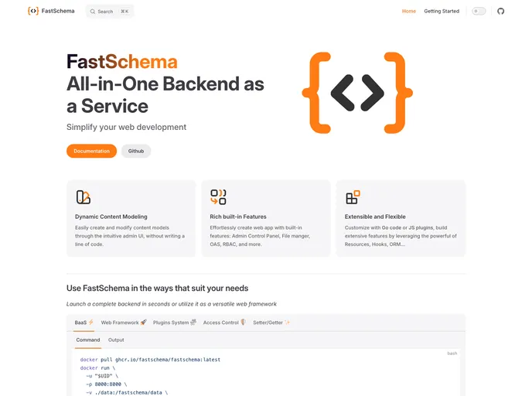Click the heading 'Use FastSchema in the ways'
532x396 pixels.
[x=158, y=288]
